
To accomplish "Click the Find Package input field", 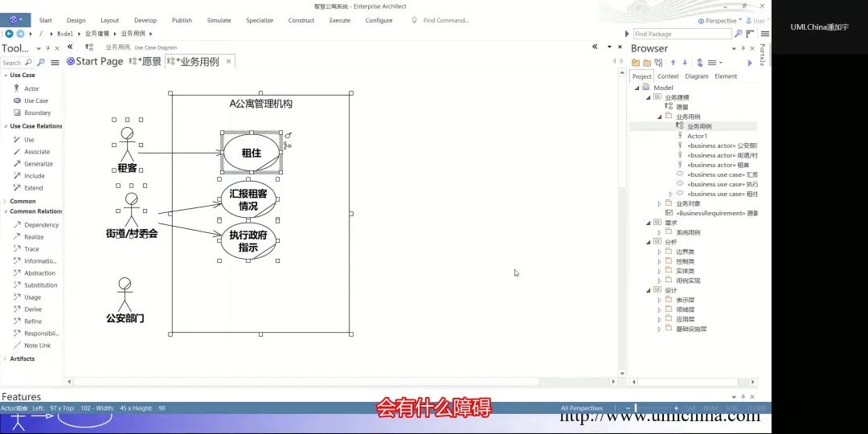I will pyautogui.click(x=682, y=34).
